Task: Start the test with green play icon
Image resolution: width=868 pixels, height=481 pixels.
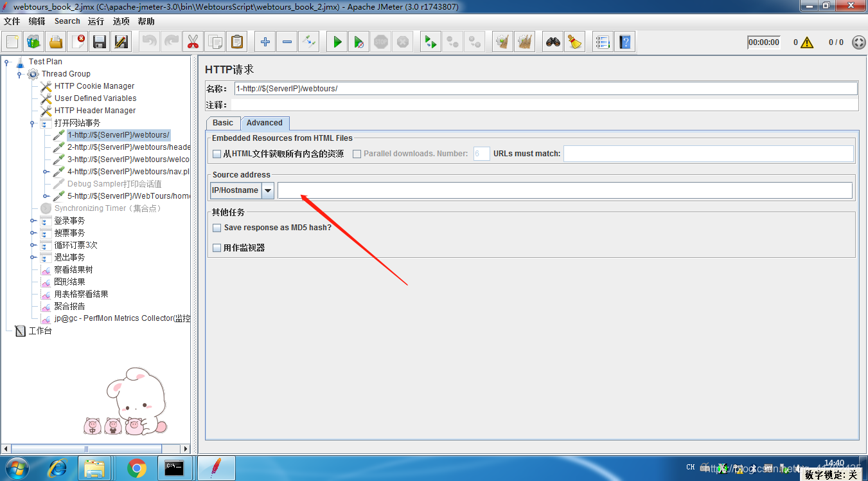Action: click(x=337, y=42)
